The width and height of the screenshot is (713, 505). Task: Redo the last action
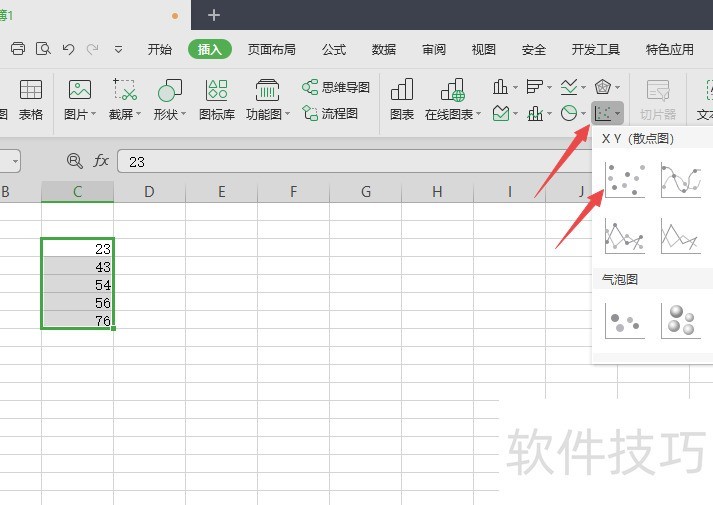(93, 49)
